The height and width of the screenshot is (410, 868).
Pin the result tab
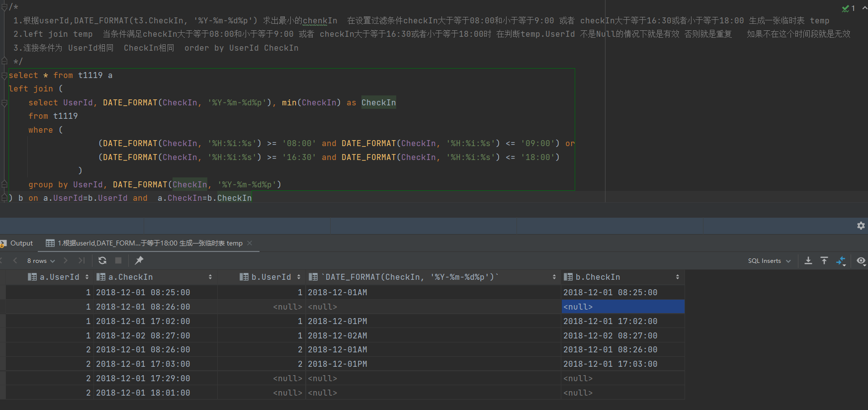(139, 260)
